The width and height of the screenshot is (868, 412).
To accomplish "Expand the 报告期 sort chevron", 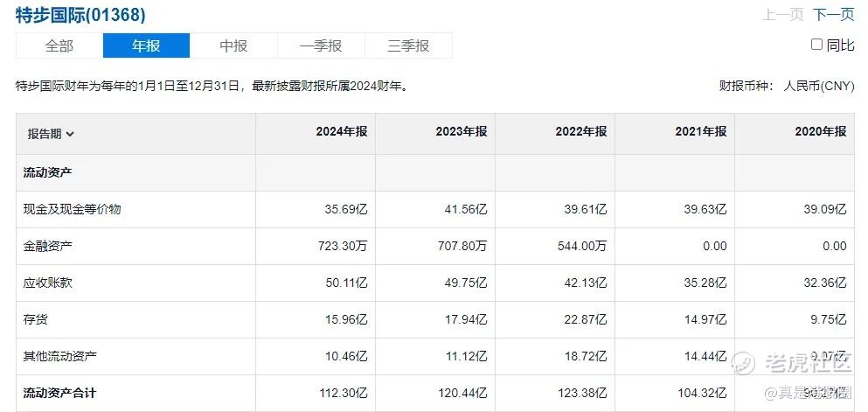I will [70, 135].
